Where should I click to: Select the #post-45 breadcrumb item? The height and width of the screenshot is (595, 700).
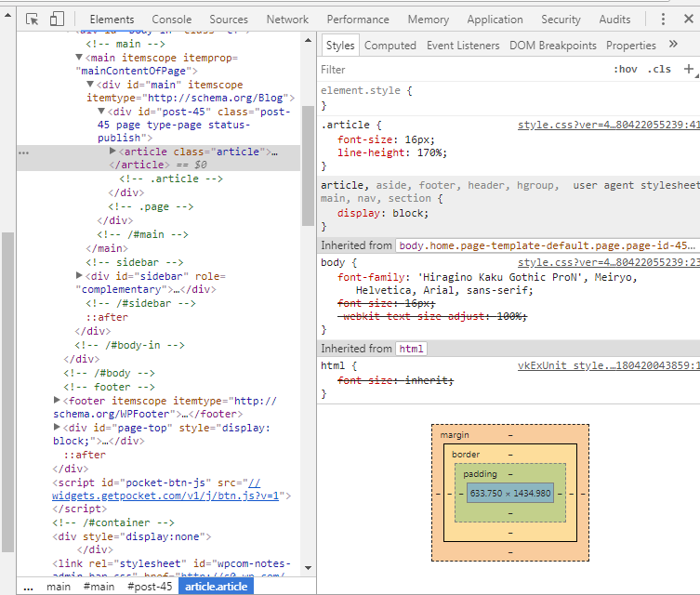(x=150, y=587)
